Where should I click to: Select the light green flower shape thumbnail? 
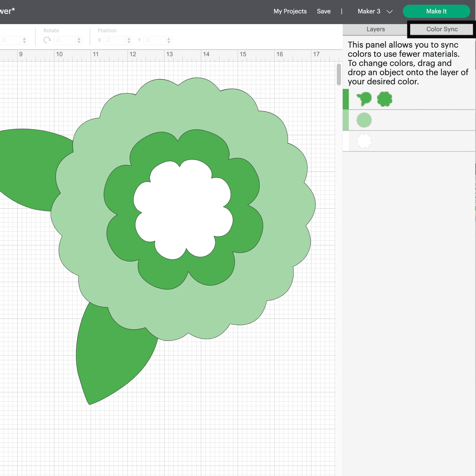364,120
